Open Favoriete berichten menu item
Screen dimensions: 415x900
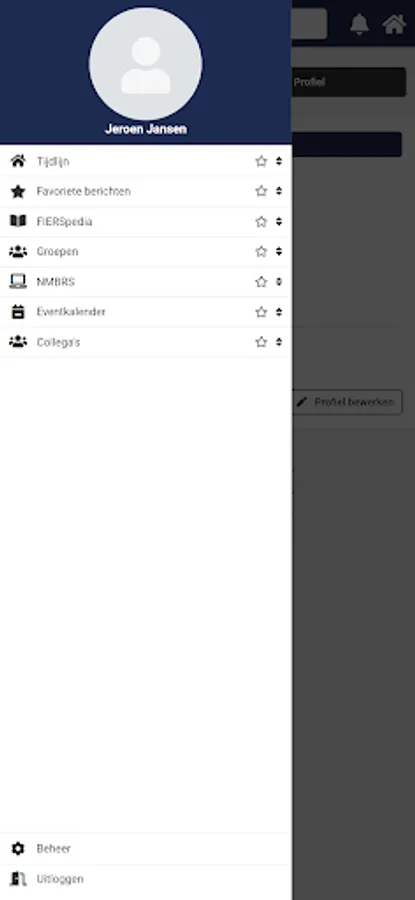click(146, 191)
